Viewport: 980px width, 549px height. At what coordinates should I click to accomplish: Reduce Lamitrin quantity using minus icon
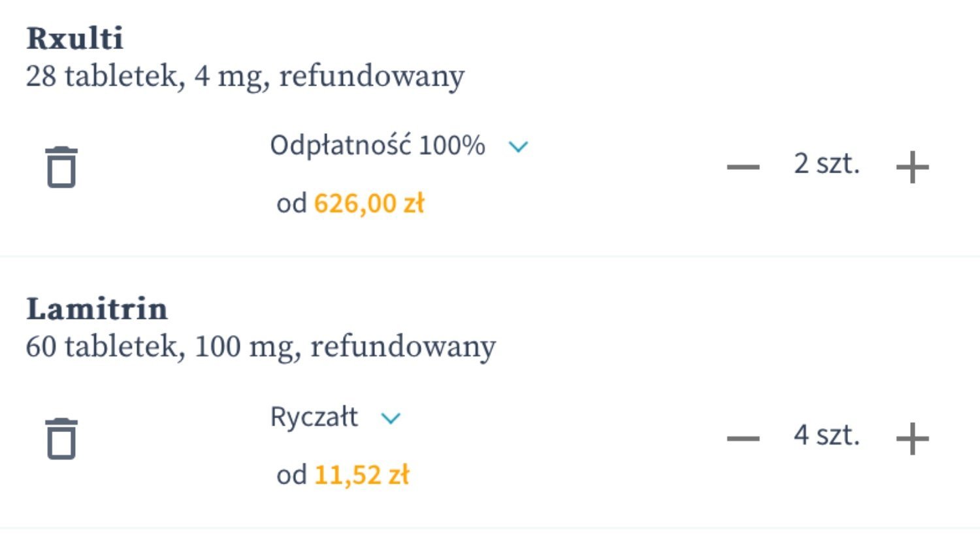point(743,438)
